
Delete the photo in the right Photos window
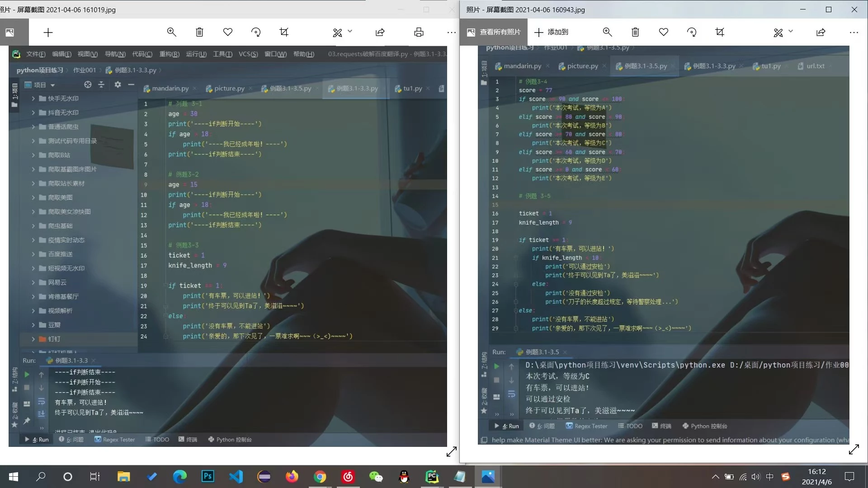tap(635, 32)
